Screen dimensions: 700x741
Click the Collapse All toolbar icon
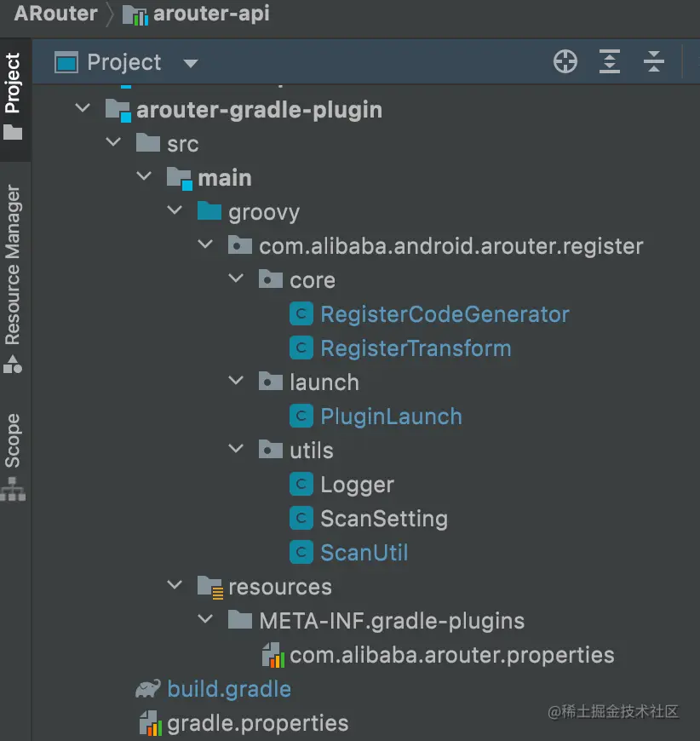[x=654, y=62]
